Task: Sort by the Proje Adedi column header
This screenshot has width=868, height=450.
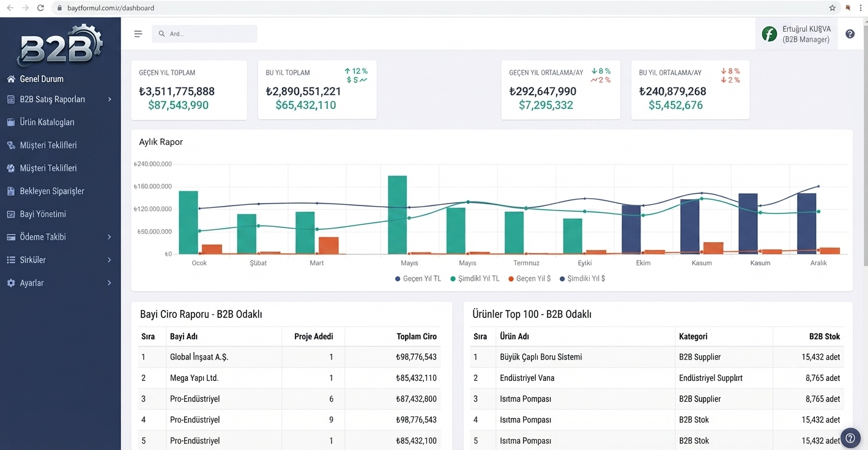Action: (x=314, y=337)
